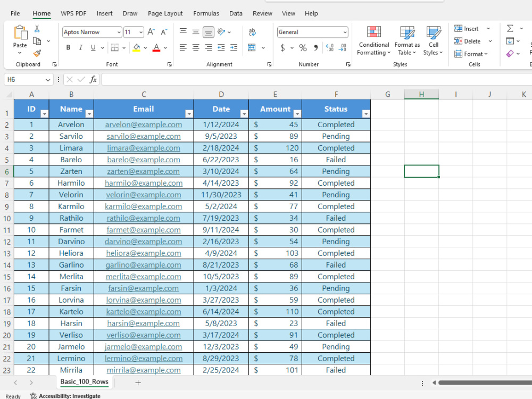This screenshot has height=399, width=532.
Task: Increase the decimal places
Action: [x=329, y=48]
